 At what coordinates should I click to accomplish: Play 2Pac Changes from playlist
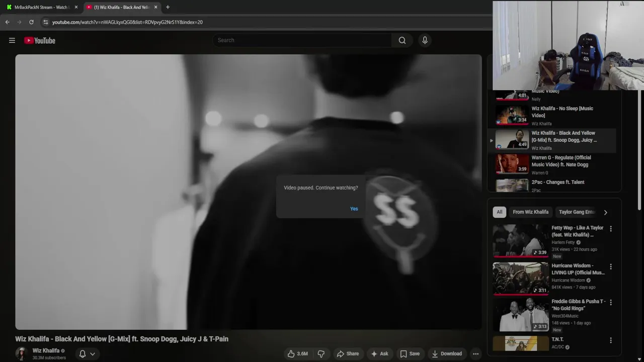(x=553, y=186)
